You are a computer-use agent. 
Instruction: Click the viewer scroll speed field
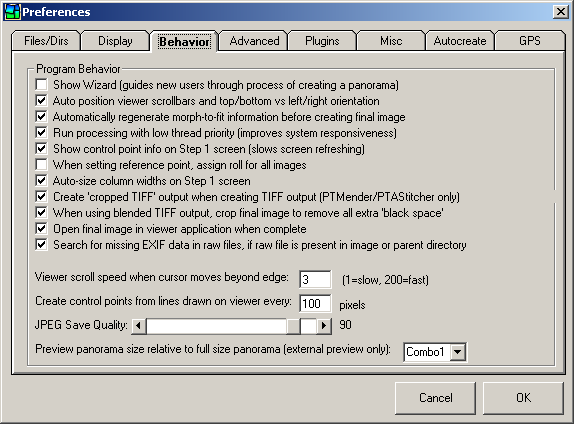point(315,280)
